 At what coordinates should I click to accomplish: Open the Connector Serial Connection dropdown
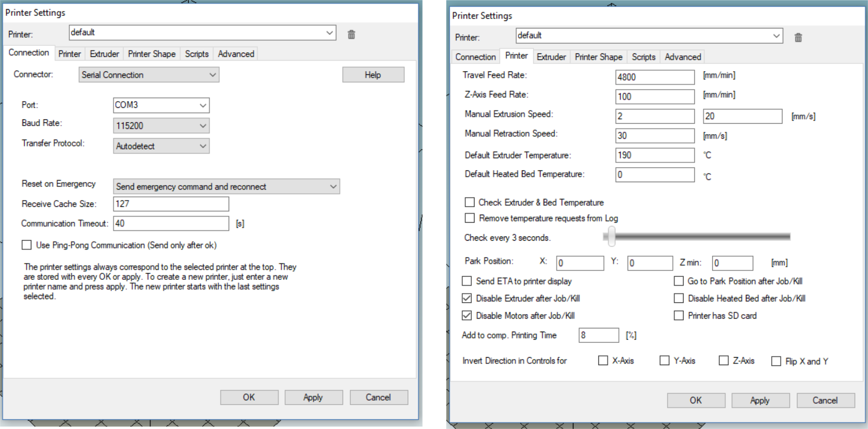click(x=149, y=75)
